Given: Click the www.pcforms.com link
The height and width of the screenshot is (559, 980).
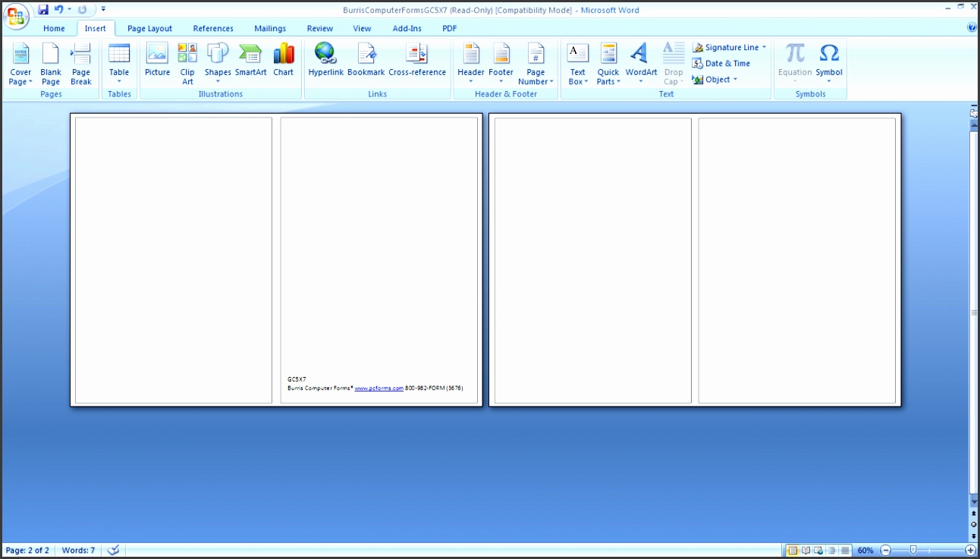Looking at the screenshot, I should (x=378, y=388).
